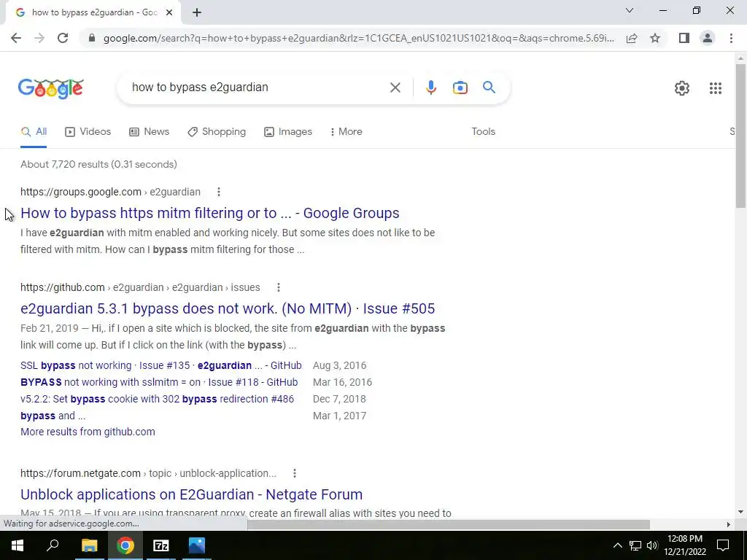Screen dimensions: 747x560
Task: Open search Tools options
Action: pos(483,132)
